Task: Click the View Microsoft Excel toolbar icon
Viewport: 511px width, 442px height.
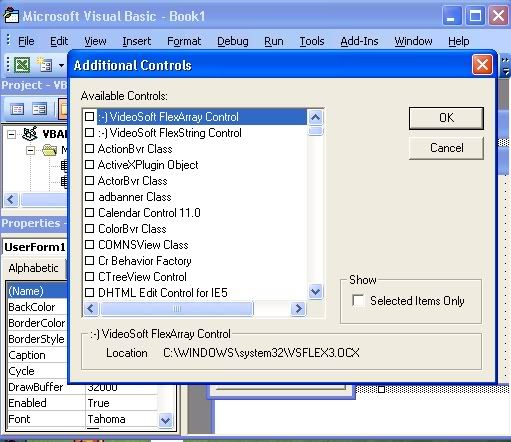Action: click(x=22, y=65)
